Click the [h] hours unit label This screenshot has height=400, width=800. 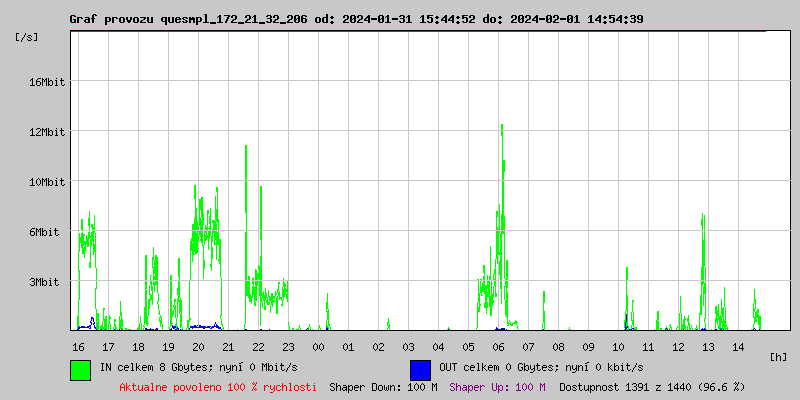[x=778, y=356]
